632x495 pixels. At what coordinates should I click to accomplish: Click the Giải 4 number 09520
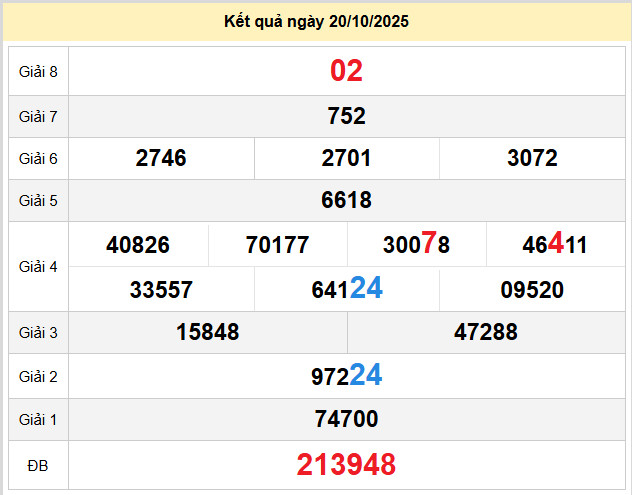tap(532, 290)
